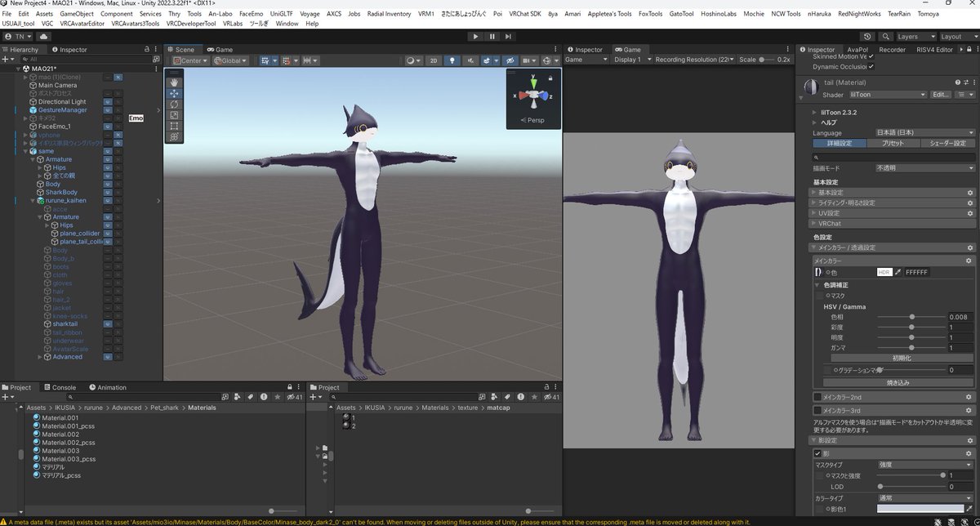Switch to Console tab
Viewport: 980px width, 526px height.
[x=60, y=387]
